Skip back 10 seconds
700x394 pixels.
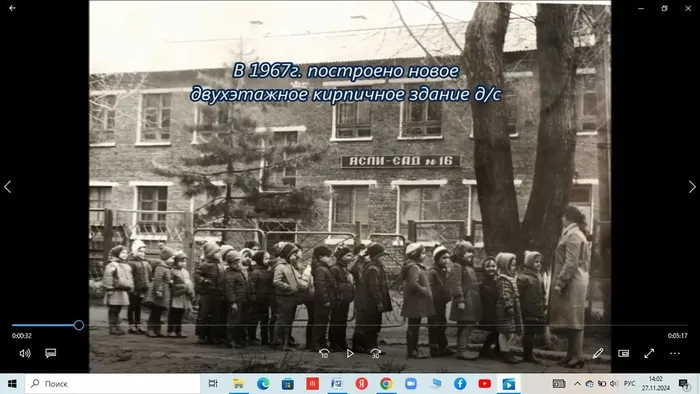pyautogui.click(x=324, y=354)
